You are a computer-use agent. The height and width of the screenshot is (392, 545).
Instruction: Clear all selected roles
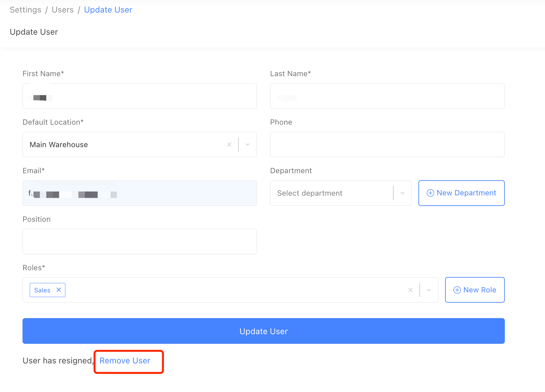tap(410, 290)
